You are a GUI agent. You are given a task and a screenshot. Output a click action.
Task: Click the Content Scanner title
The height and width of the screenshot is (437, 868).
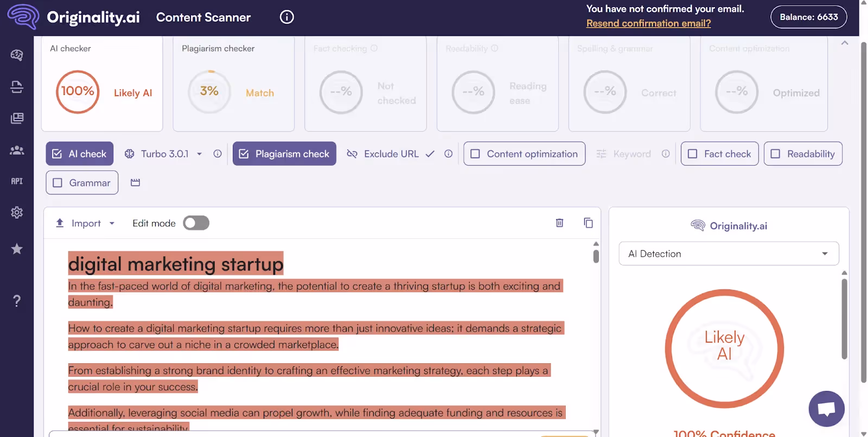point(203,17)
